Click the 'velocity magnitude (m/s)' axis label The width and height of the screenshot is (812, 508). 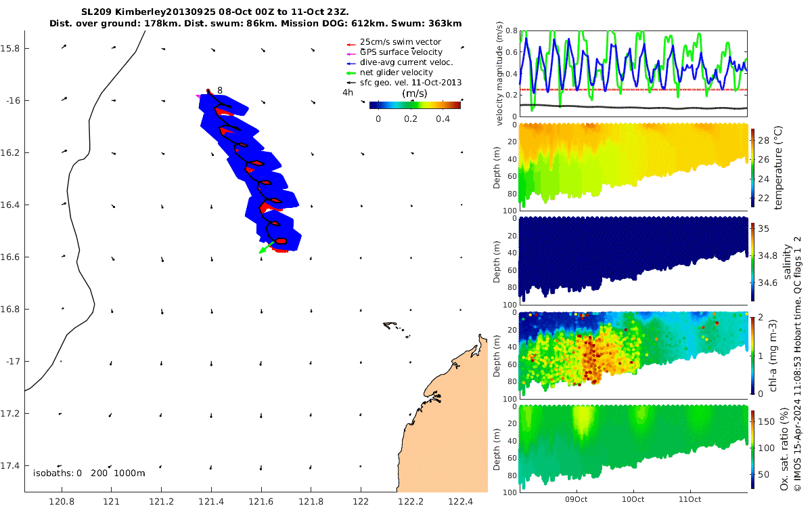(501, 73)
